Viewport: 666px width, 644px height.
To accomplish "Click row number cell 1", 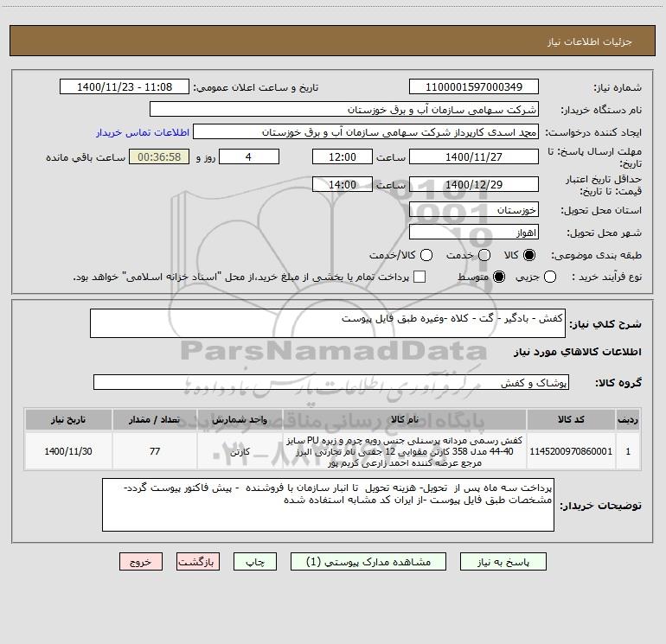I will [x=628, y=451].
